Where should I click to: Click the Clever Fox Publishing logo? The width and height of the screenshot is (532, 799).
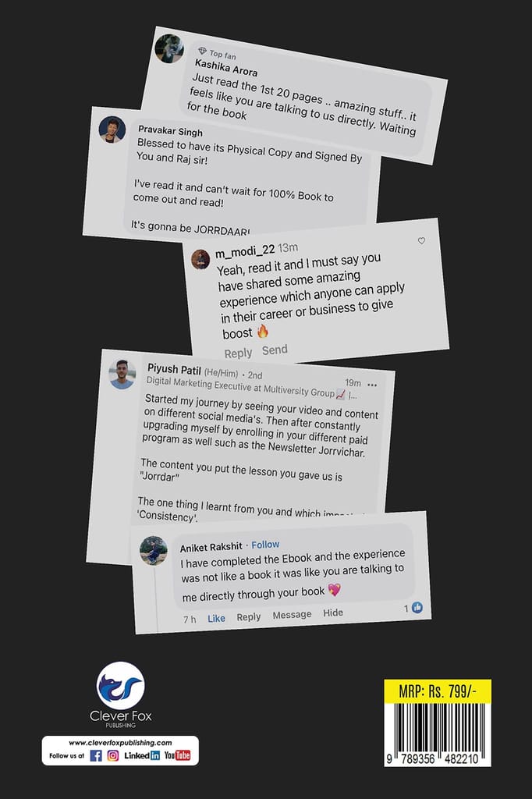coord(121,694)
